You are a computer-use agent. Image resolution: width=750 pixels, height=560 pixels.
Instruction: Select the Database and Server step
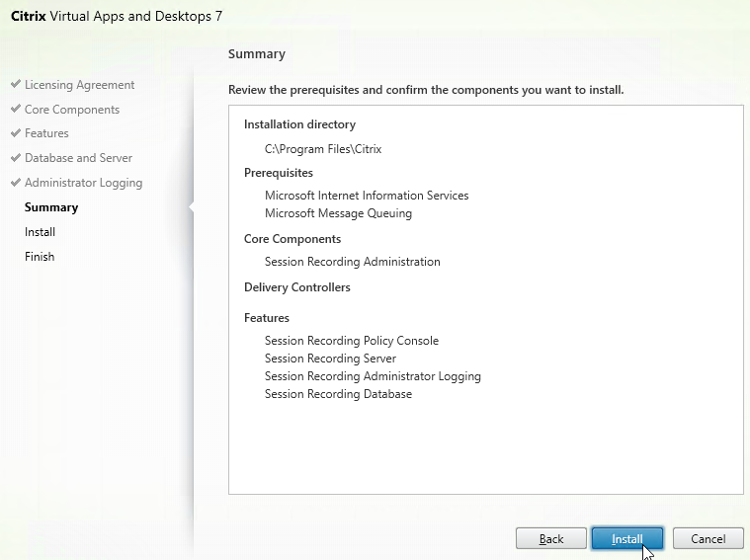click(x=78, y=158)
